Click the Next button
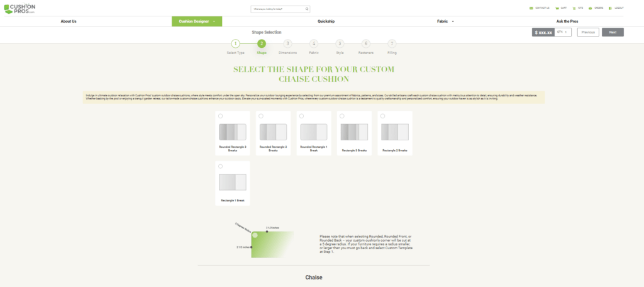The width and height of the screenshot is (644, 287). (612, 31)
